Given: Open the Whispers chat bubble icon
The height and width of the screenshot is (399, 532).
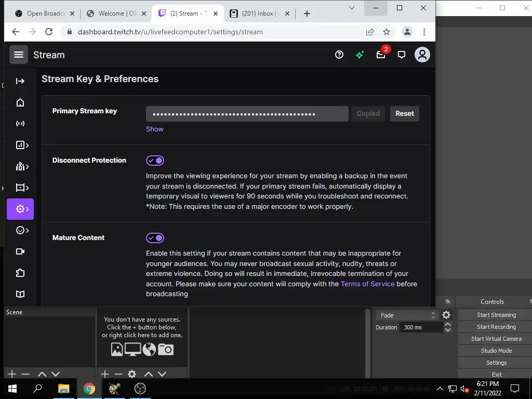Looking at the screenshot, I should 402,55.
